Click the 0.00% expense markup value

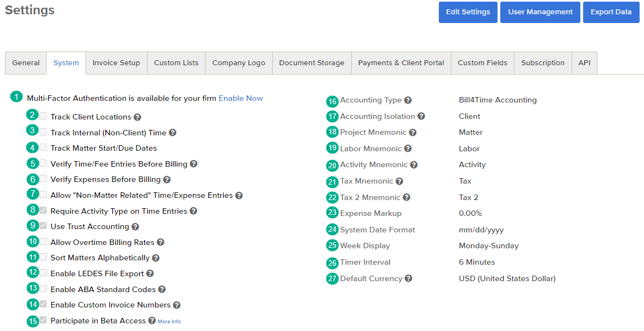coord(470,214)
